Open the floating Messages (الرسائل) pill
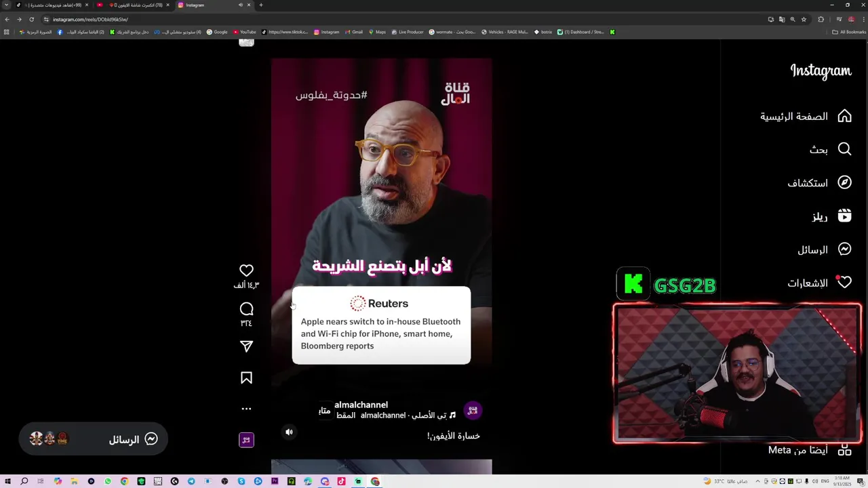This screenshot has width=868, height=488. (x=93, y=439)
